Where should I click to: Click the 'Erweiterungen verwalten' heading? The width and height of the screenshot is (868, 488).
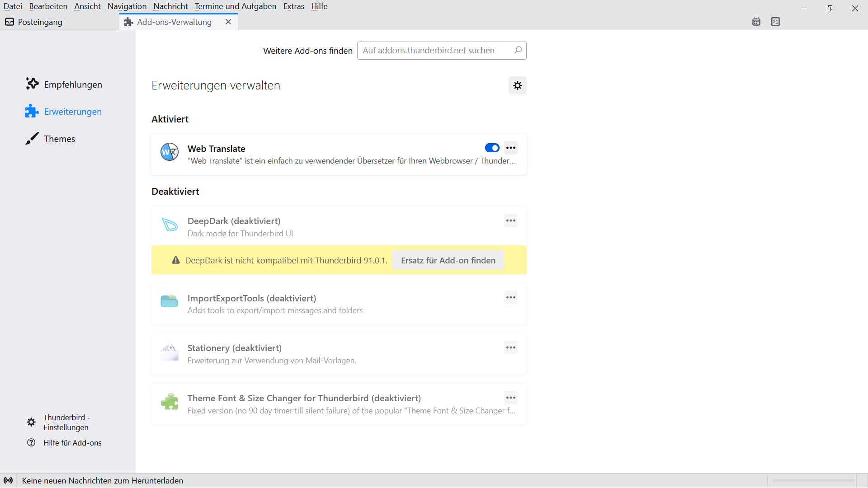(216, 85)
